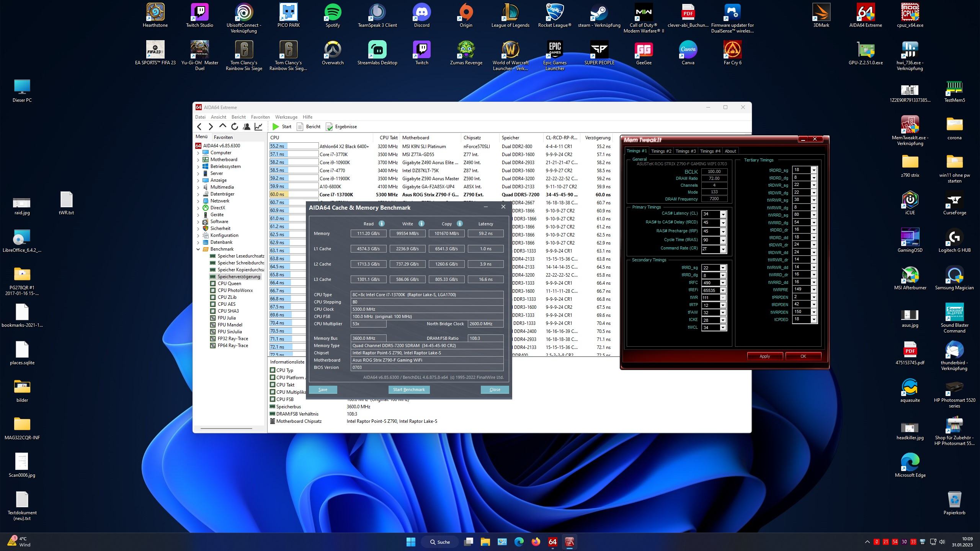Open the 3DMark desktop icon
The width and height of the screenshot is (980, 551).
821,16
